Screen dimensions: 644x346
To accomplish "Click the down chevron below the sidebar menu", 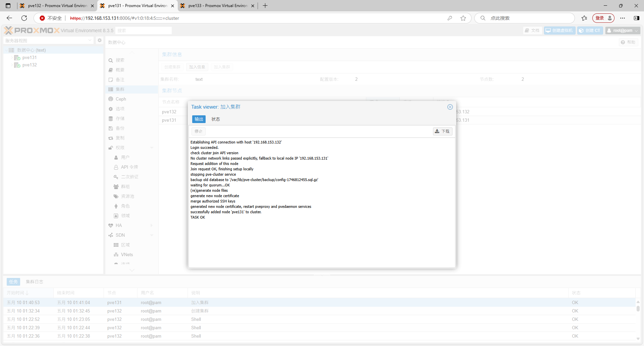I will tap(132, 270).
